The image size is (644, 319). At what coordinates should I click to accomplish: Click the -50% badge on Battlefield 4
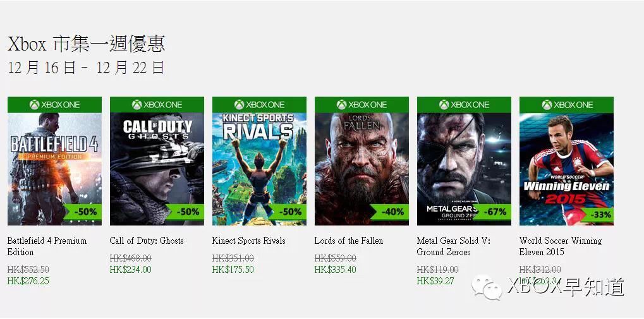(85, 212)
